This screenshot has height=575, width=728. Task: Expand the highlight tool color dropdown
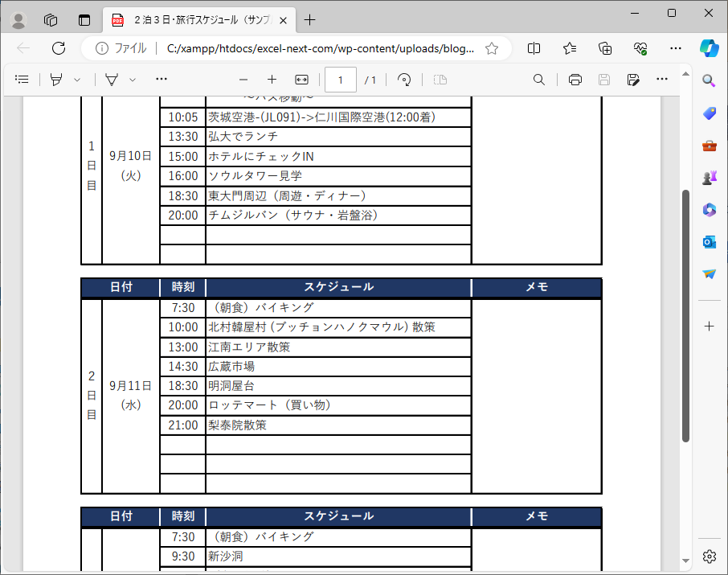75,79
